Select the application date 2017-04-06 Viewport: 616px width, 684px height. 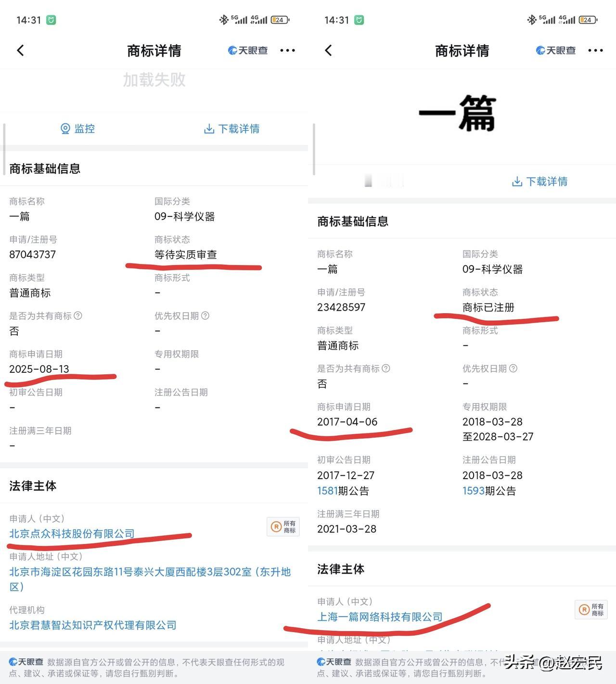(x=347, y=422)
